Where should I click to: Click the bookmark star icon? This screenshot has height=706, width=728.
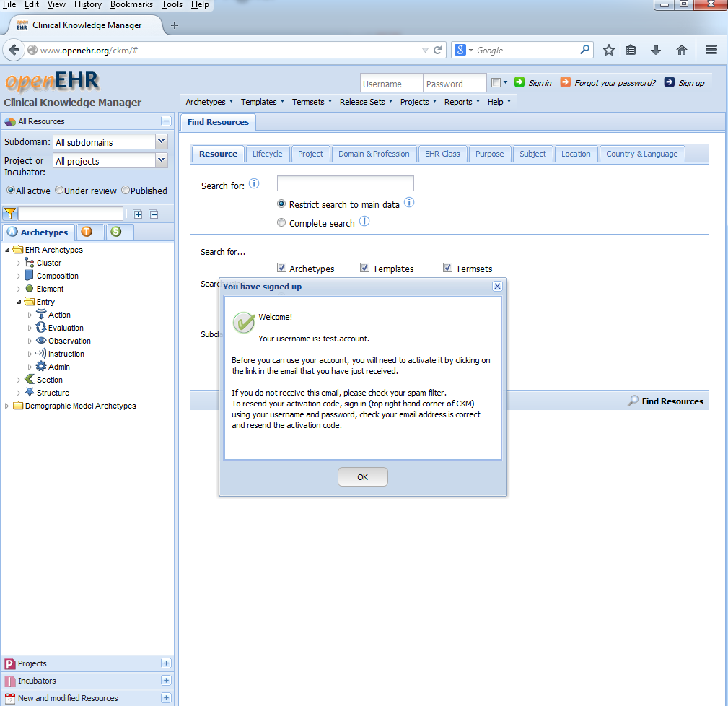coord(609,50)
